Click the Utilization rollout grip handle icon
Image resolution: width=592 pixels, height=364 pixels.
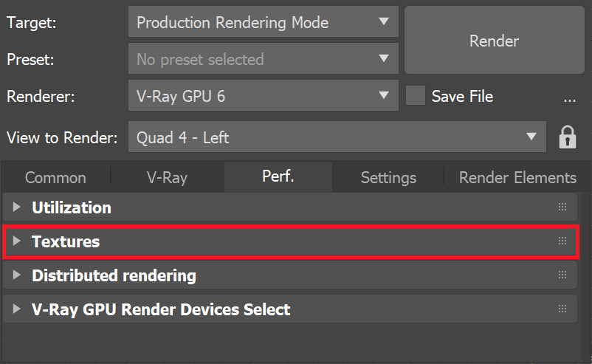562,207
